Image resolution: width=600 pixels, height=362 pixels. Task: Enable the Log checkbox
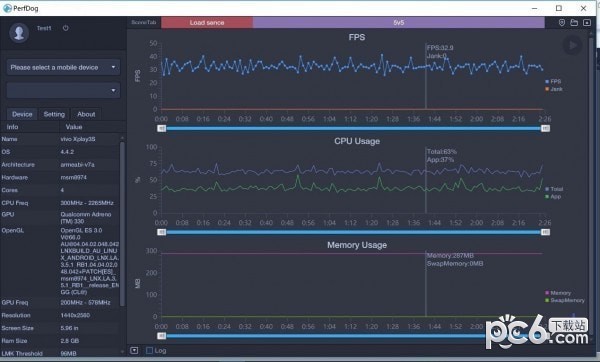149,350
